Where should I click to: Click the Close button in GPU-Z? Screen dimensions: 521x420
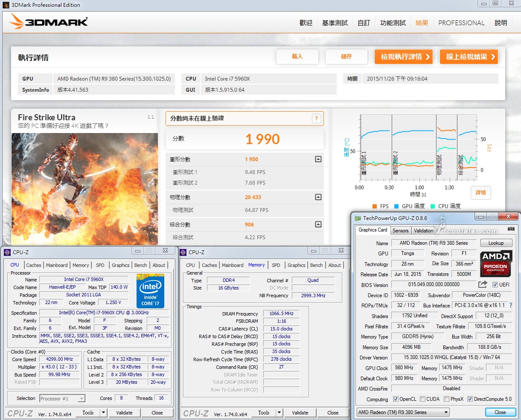tap(500, 412)
